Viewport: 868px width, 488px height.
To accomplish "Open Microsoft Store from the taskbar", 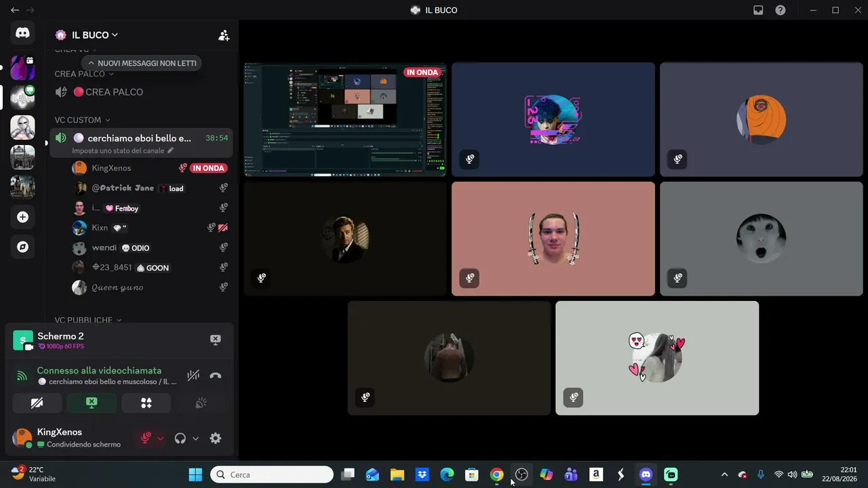I will tap(472, 474).
